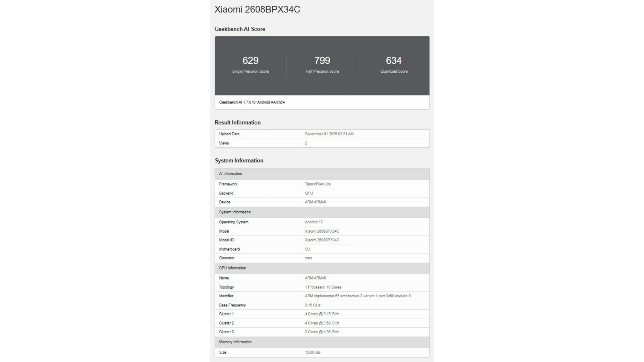Click the Upload Date label
This screenshot has height=362, width=644.
coord(229,134)
